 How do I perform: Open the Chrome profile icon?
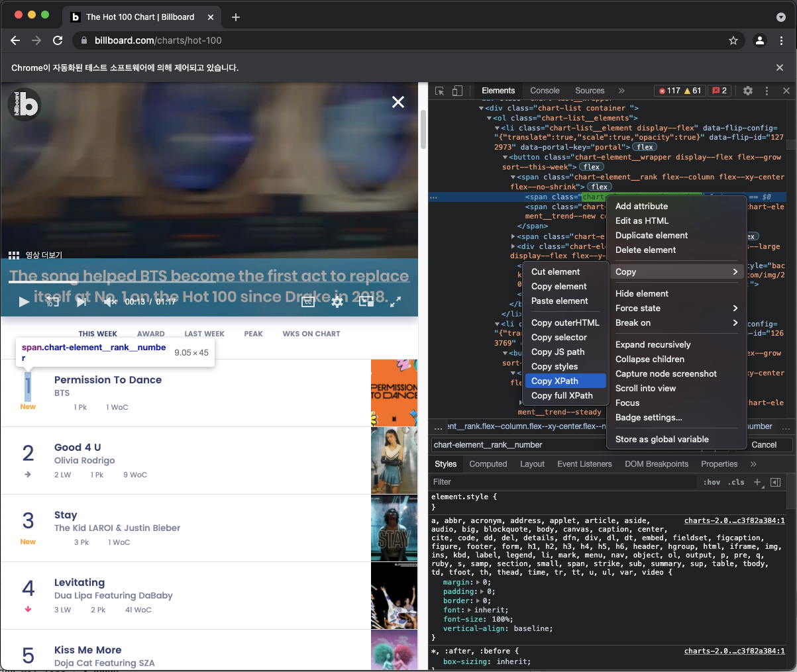point(760,40)
